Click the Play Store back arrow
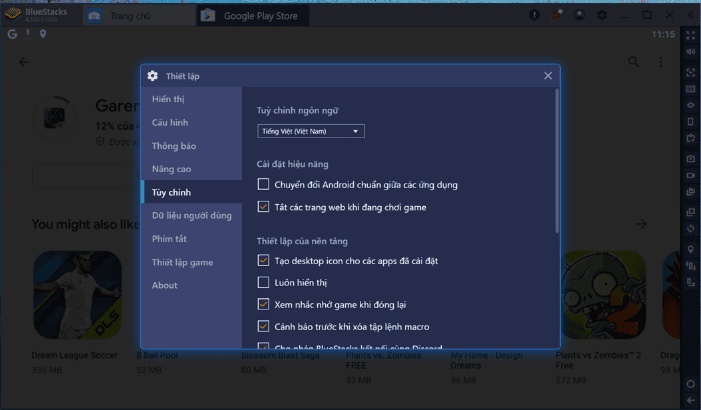 coord(24,62)
